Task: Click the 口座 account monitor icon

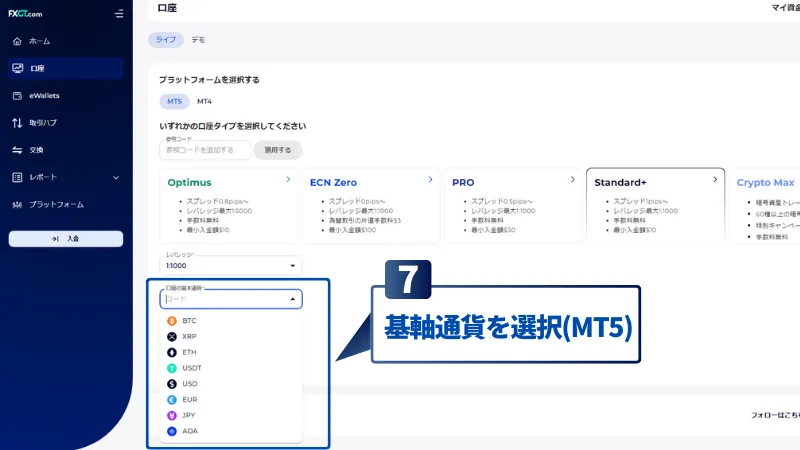Action: [x=17, y=68]
